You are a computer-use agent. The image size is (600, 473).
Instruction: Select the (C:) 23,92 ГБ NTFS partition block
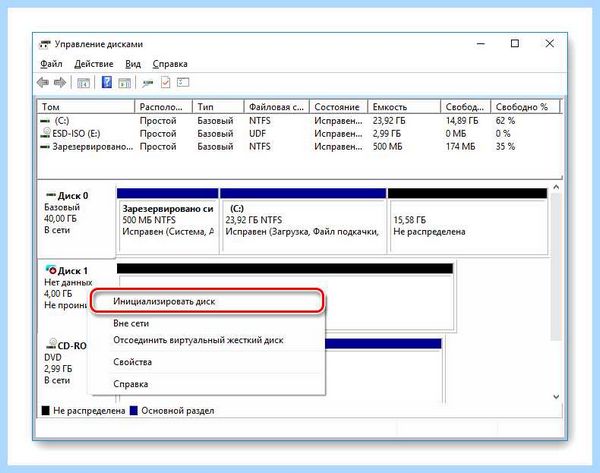[303, 221]
